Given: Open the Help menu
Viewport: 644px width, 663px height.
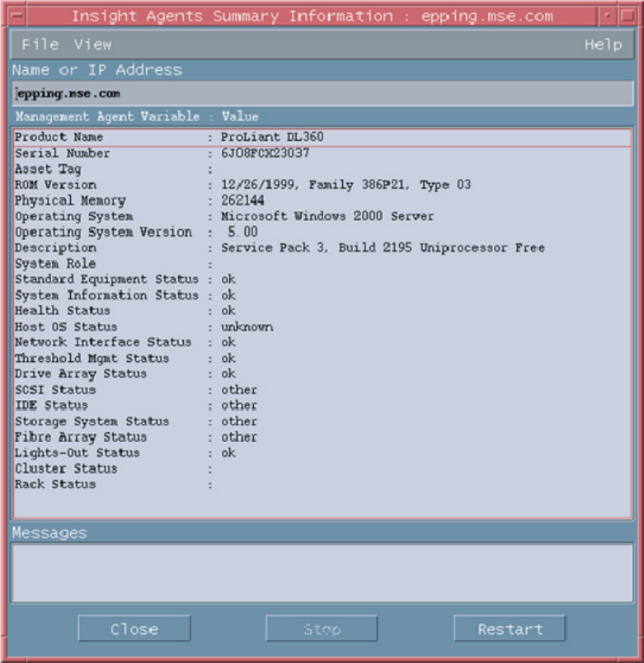Looking at the screenshot, I should click(604, 45).
